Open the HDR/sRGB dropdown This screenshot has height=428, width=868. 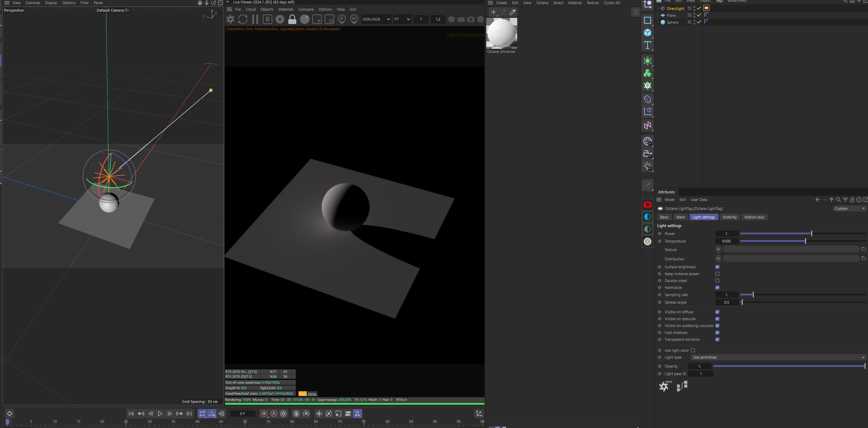[376, 19]
